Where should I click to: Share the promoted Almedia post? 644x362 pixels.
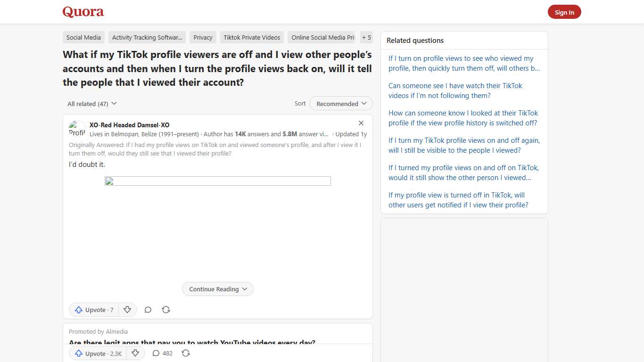click(186, 353)
